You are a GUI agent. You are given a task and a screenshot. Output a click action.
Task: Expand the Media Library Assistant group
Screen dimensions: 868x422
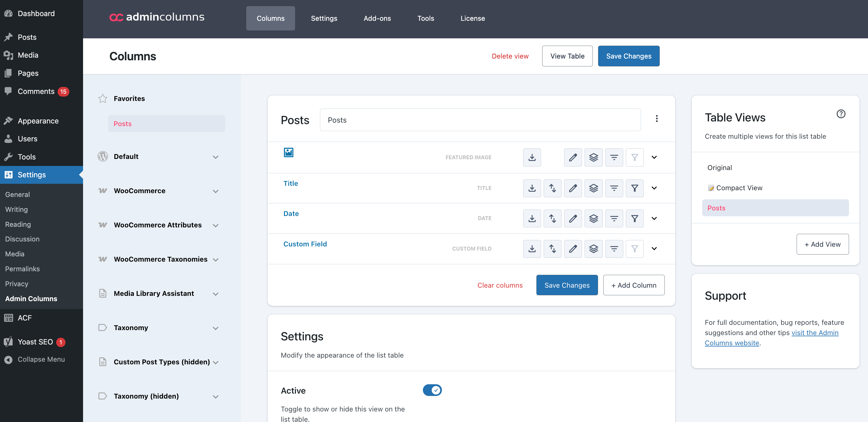[216, 294]
